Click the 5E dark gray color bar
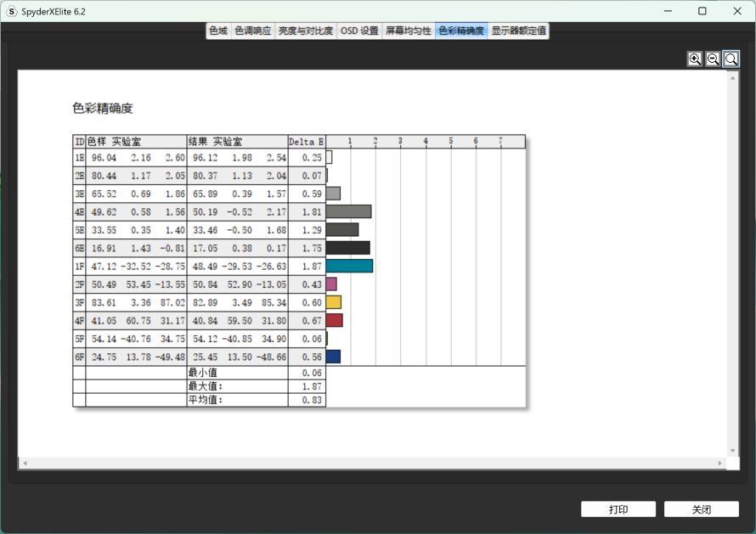The height and width of the screenshot is (534, 756). point(342,229)
